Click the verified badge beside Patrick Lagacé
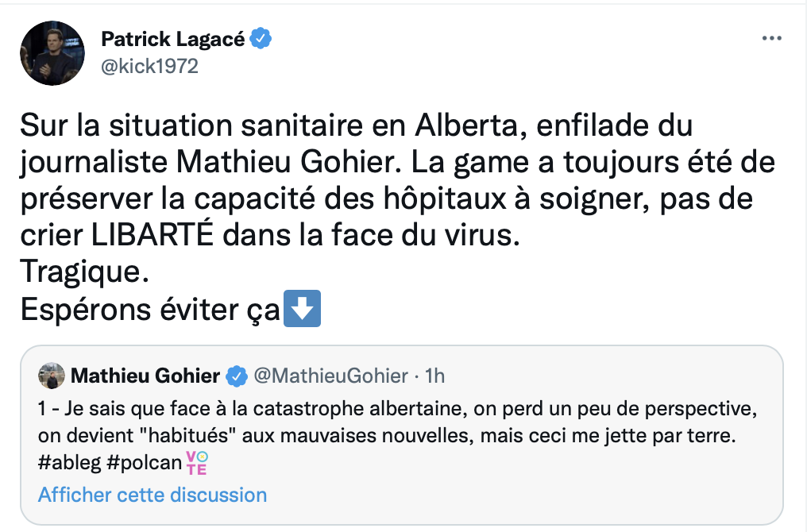 coord(261,39)
